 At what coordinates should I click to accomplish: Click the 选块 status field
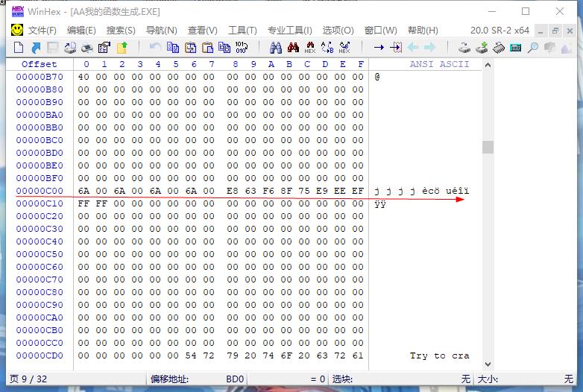[401, 379]
